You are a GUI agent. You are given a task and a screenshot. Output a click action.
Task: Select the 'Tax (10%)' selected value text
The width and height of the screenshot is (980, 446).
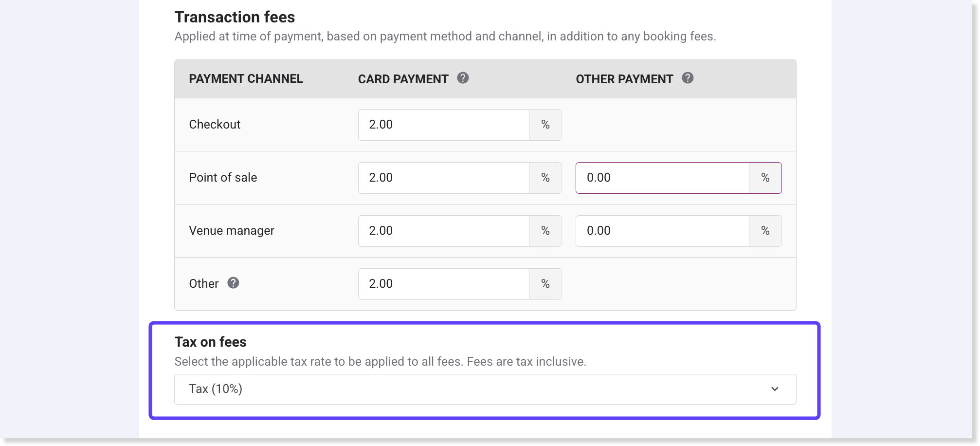click(216, 389)
